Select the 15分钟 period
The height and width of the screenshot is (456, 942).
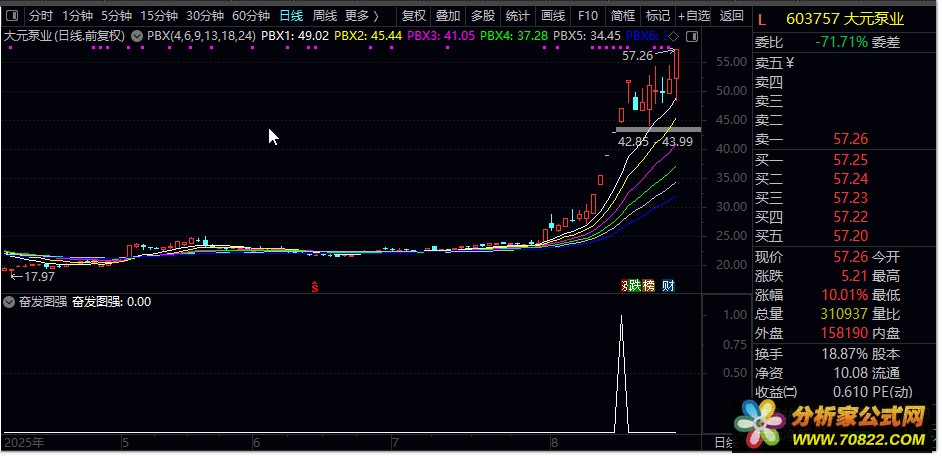159,16
